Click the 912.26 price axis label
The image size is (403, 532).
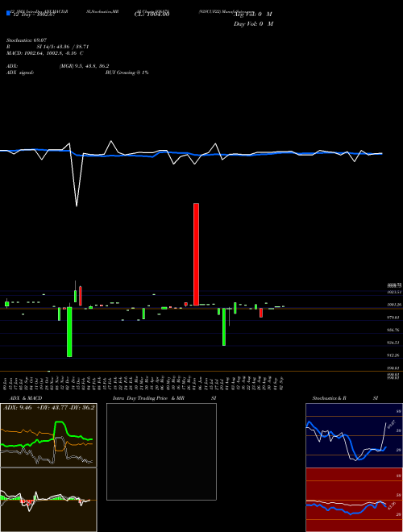pos(394,355)
